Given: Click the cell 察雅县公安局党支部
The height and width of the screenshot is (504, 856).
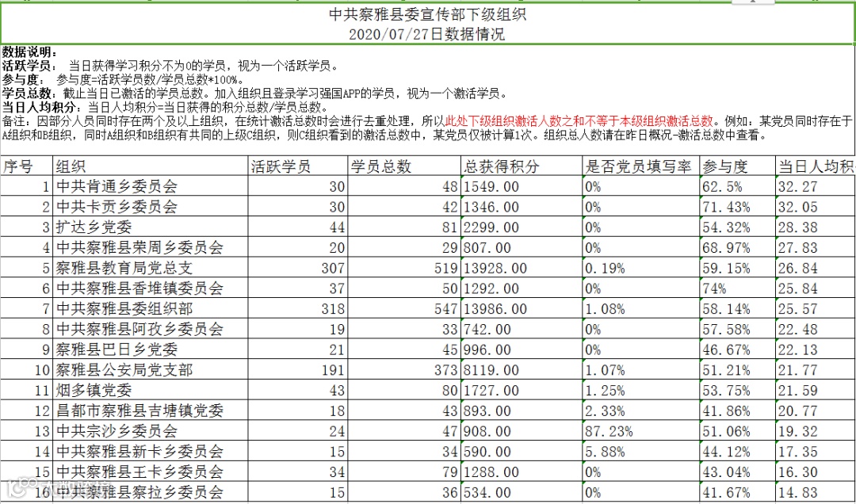Looking at the screenshot, I should (151, 370).
